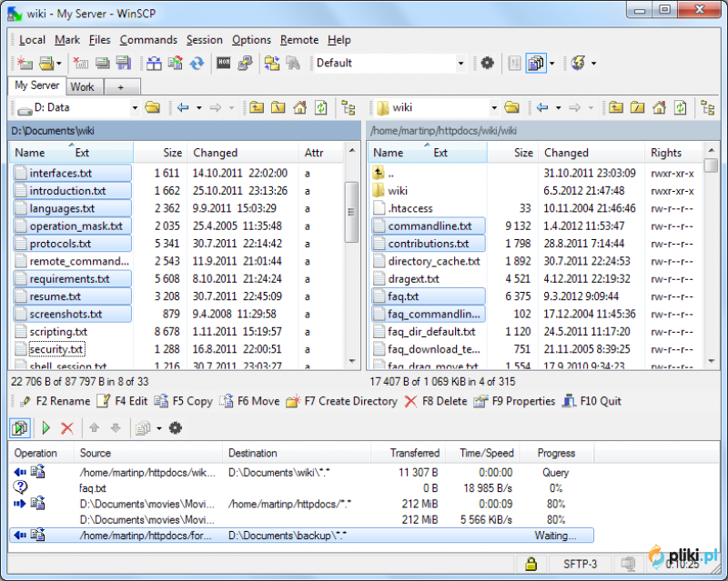Open the Commands menu
This screenshot has width=728, height=581.
tap(148, 40)
